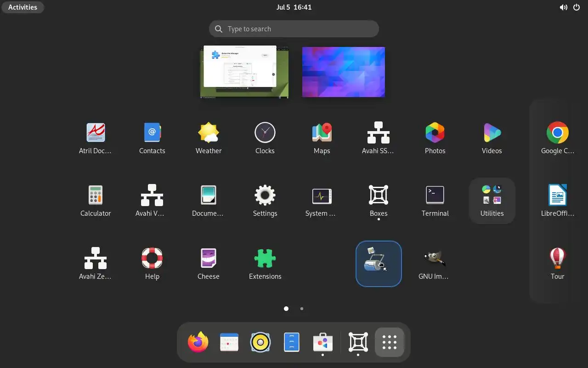
Task: Open system menu via power icon
Action: (577, 7)
